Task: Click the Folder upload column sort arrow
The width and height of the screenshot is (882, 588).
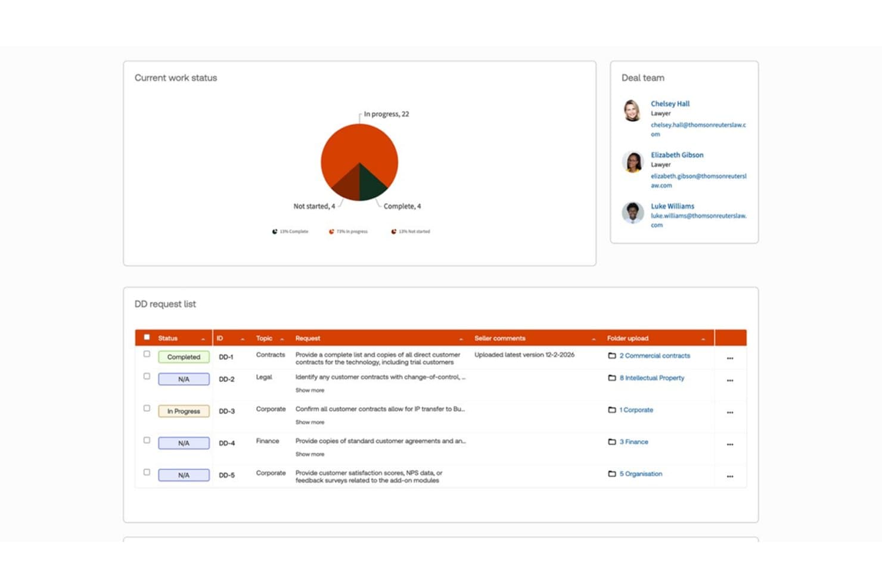Action: (x=703, y=339)
